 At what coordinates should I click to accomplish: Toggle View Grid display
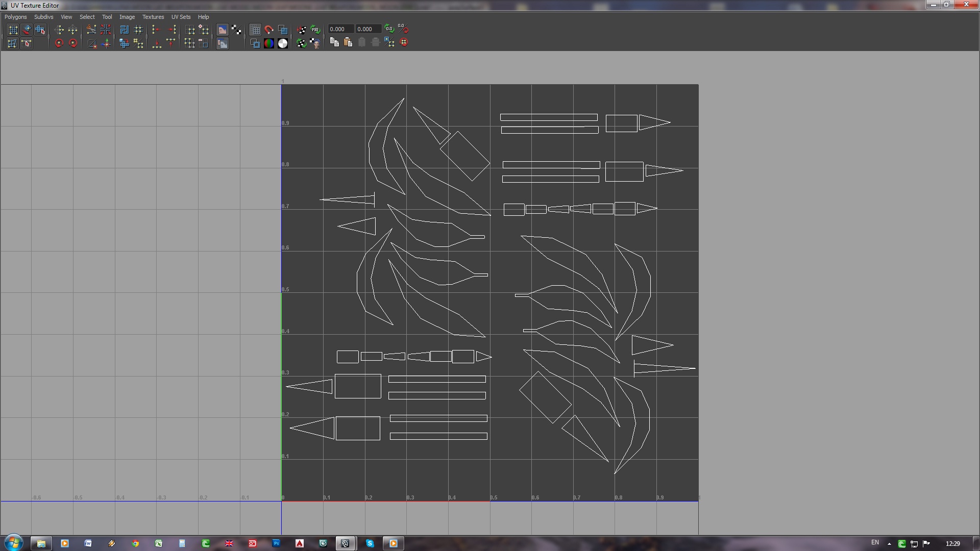coord(255,30)
